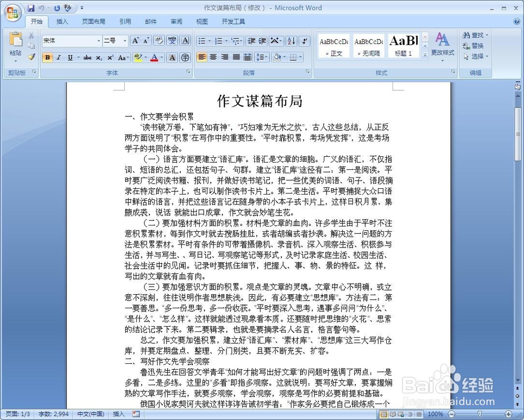Apply subscript formatting
The height and width of the screenshot is (420, 524).
[99, 58]
